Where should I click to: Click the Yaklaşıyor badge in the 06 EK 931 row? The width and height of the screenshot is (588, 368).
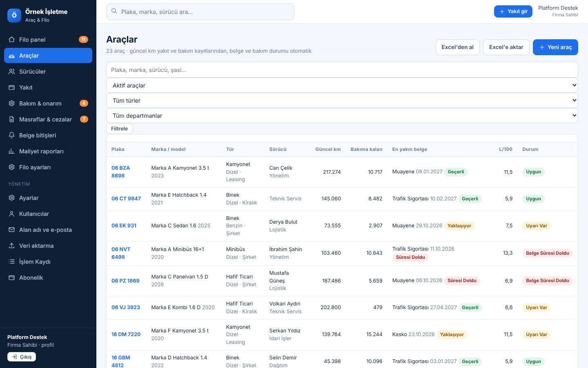[459, 226]
